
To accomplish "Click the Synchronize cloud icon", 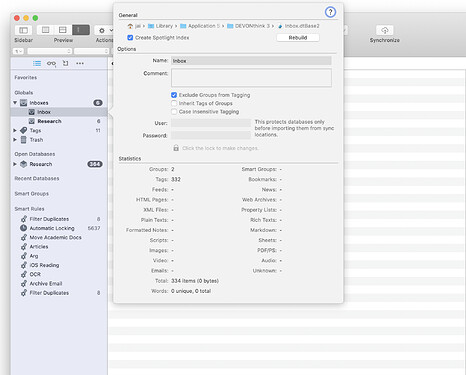I will pyautogui.click(x=385, y=30).
